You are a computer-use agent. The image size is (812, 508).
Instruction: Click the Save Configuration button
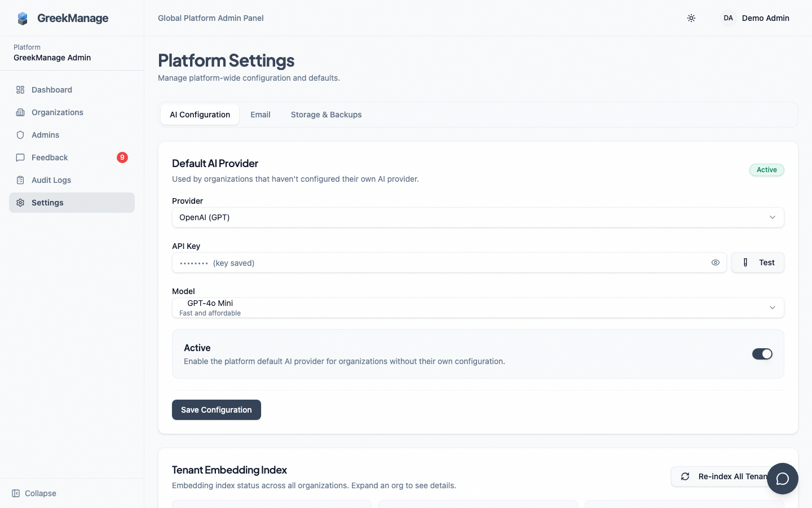pos(217,410)
